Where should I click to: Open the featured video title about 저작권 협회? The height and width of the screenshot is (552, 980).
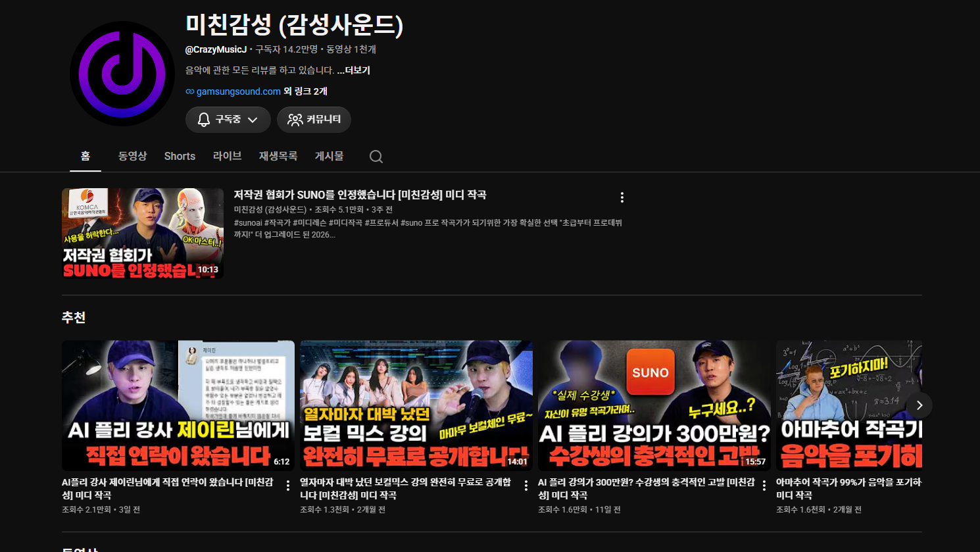(360, 195)
